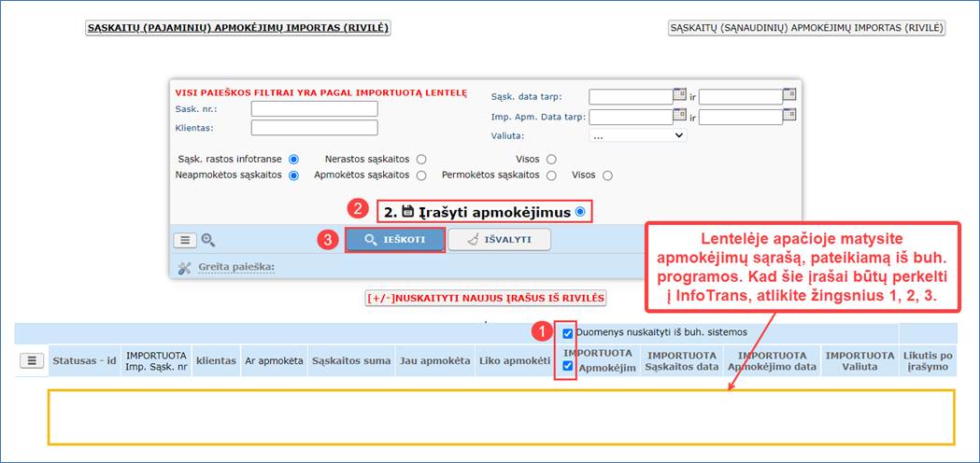Click the IŠVALYTI clear button

[500, 240]
